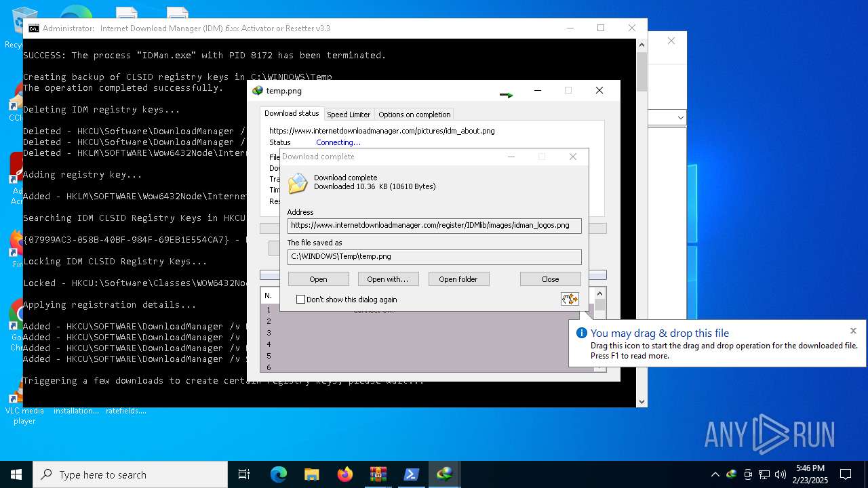Maximize the command prompt window
868x488 pixels.
click(600, 28)
